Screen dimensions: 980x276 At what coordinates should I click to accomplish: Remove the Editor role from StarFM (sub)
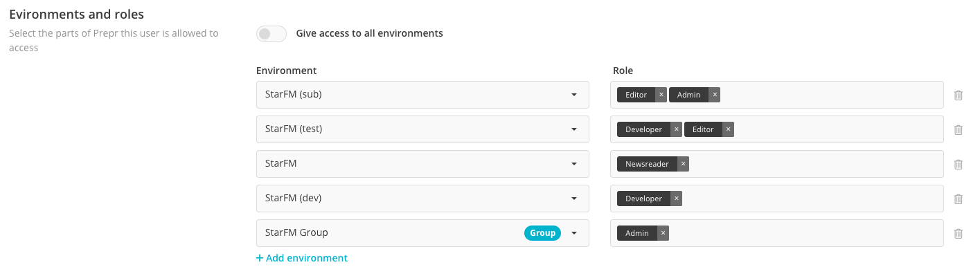[661, 95]
